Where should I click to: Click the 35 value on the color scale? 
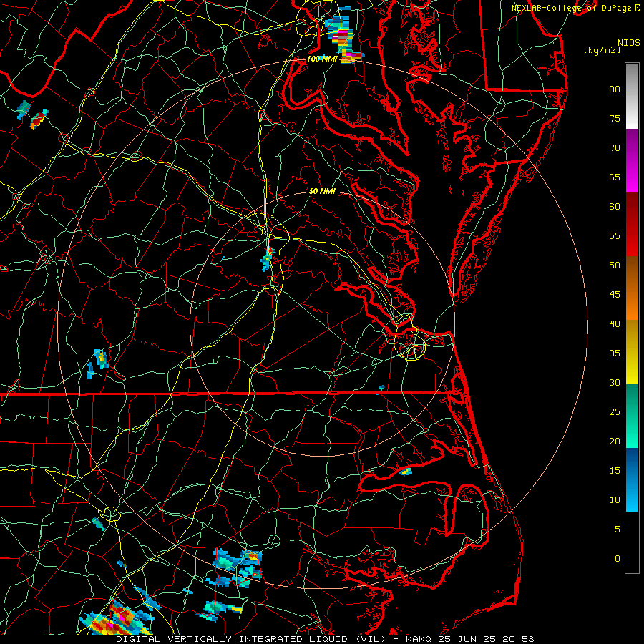[615, 353]
